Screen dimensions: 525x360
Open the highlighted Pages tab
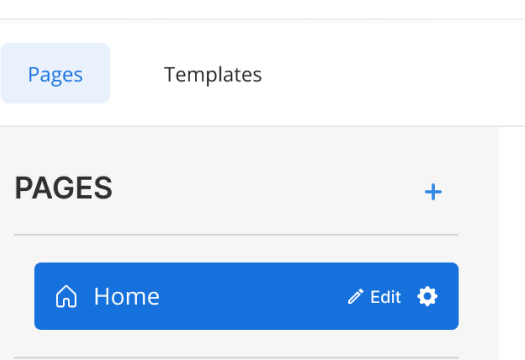[x=55, y=73]
